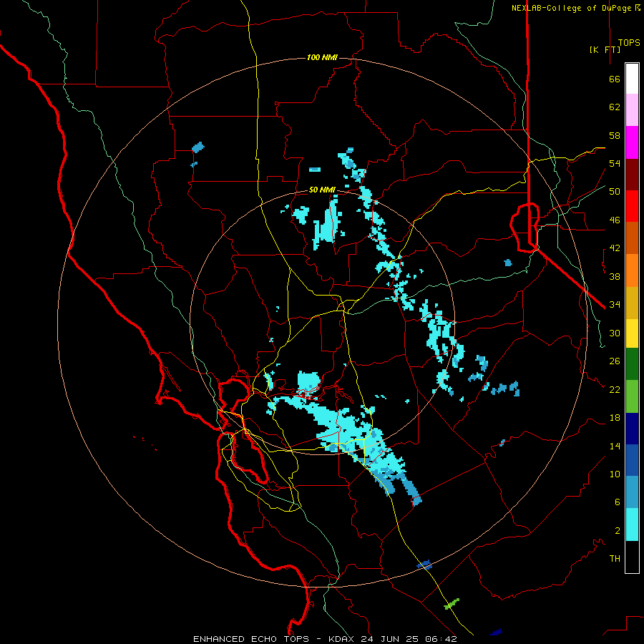
Task: Click the "ENHANCED ECHO TOPS" caption text
Action: 251,639
